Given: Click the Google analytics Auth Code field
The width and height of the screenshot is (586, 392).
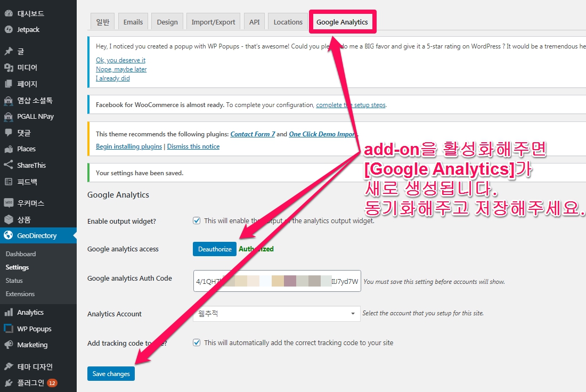Looking at the screenshot, I should pos(277,281).
